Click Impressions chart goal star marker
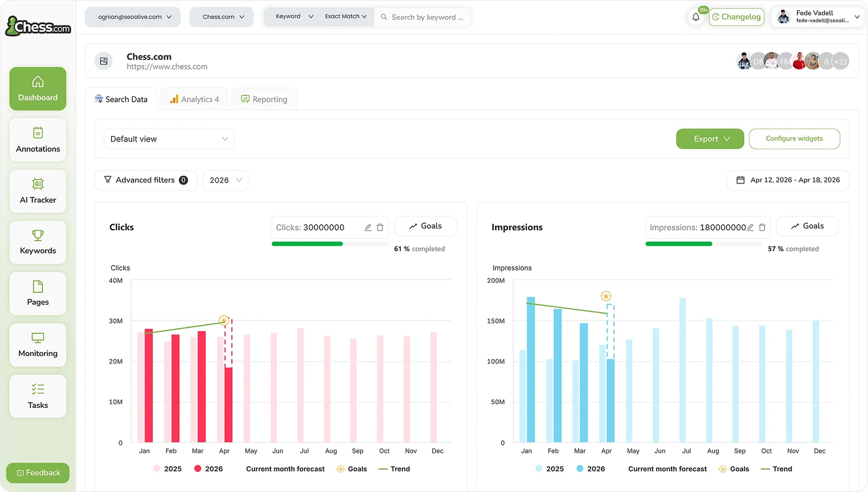The image size is (868, 492). pos(606,296)
